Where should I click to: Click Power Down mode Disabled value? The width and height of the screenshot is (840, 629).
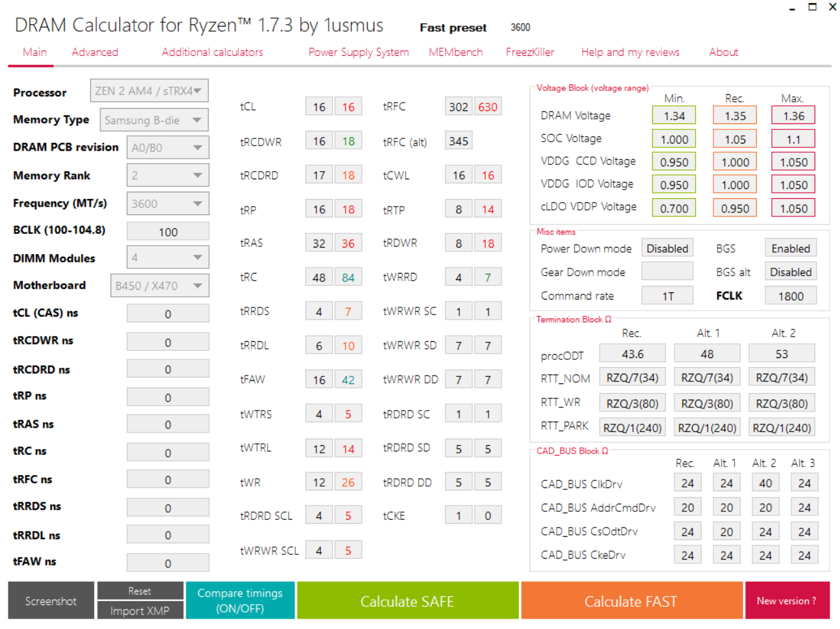[667, 248]
